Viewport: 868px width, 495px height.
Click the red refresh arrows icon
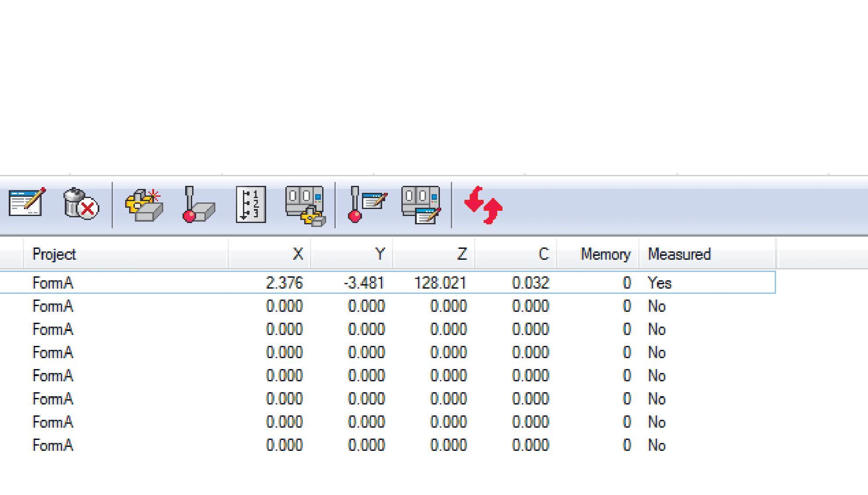tap(483, 206)
